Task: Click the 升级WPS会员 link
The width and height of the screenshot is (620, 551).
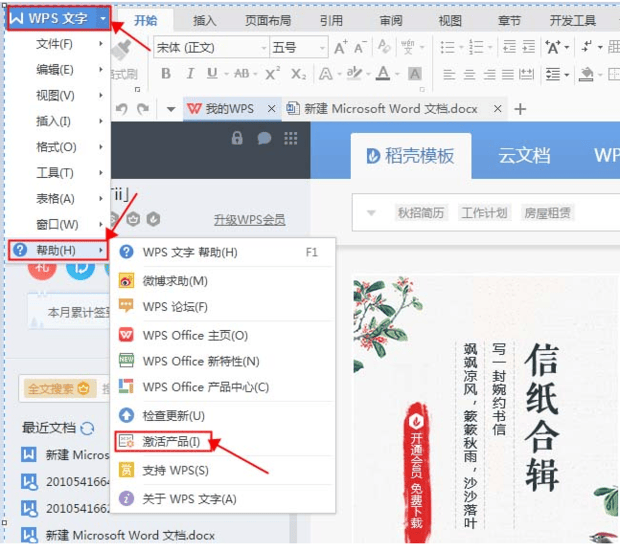Action: tap(250, 220)
